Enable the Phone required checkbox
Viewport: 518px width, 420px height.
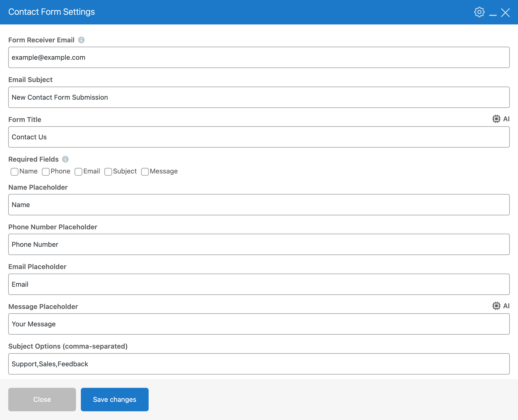click(46, 172)
